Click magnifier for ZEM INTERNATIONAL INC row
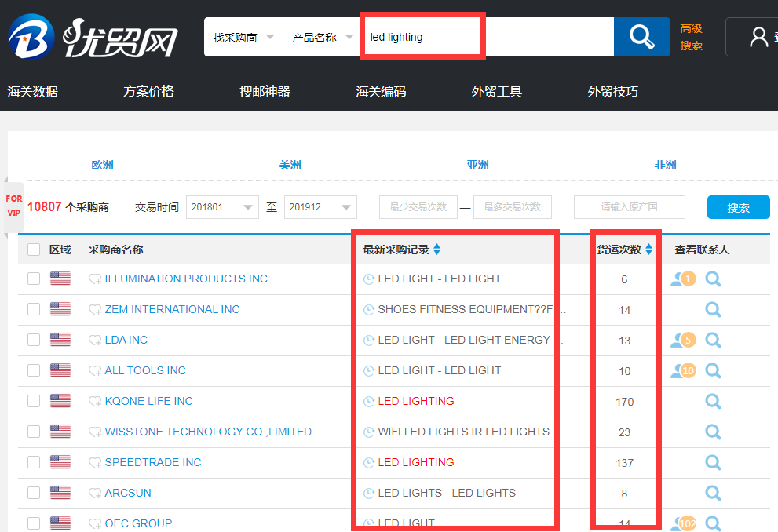Screen dimensions: 778x532 [713, 310]
